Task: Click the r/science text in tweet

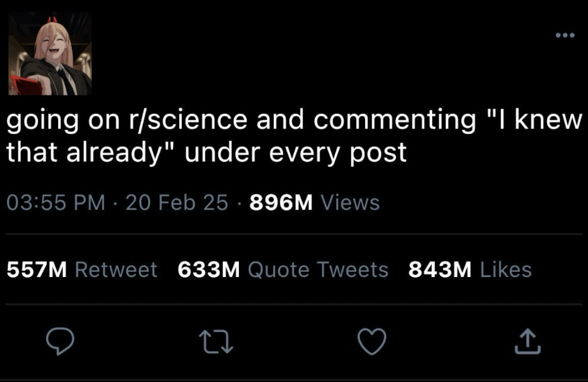Action: click(x=186, y=121)
